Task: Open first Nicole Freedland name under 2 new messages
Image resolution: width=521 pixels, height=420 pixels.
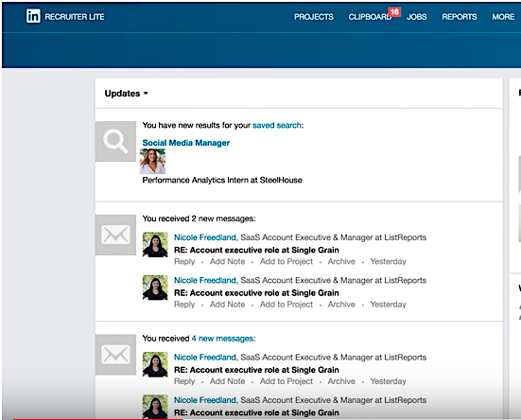Action: pos(205,237)
